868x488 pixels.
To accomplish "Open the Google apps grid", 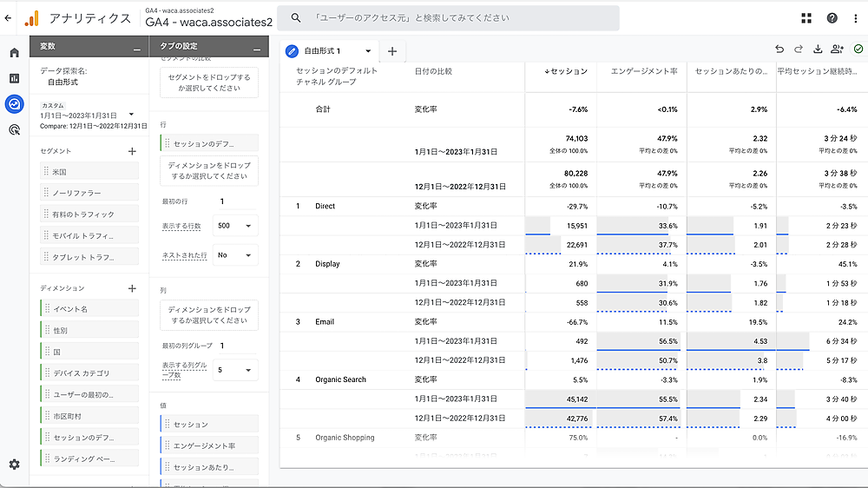I will coord(806,18).
